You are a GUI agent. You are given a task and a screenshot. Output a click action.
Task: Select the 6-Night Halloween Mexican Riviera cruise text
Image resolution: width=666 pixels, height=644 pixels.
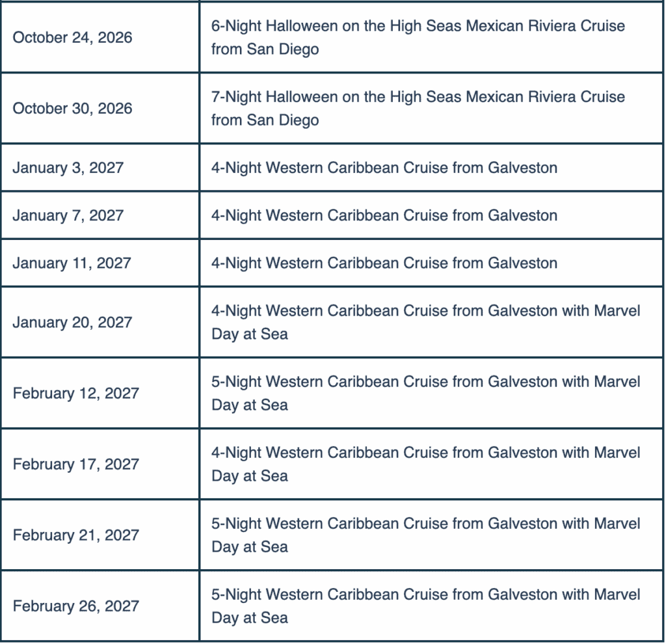pos(418,38)
